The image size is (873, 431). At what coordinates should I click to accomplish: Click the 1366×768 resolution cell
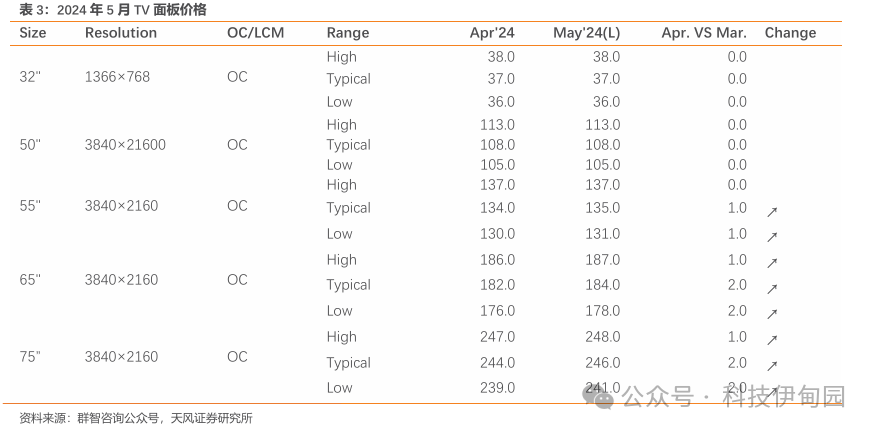117,77
